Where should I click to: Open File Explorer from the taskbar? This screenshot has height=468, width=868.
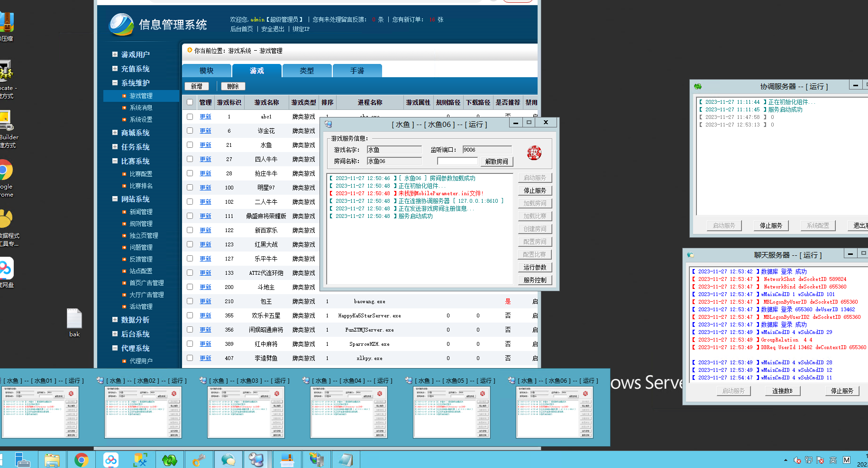[x=52, y=459]
